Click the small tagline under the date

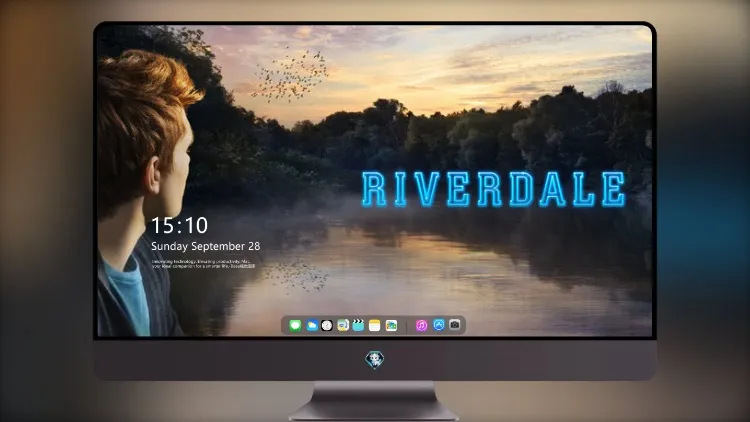point(204,264)
